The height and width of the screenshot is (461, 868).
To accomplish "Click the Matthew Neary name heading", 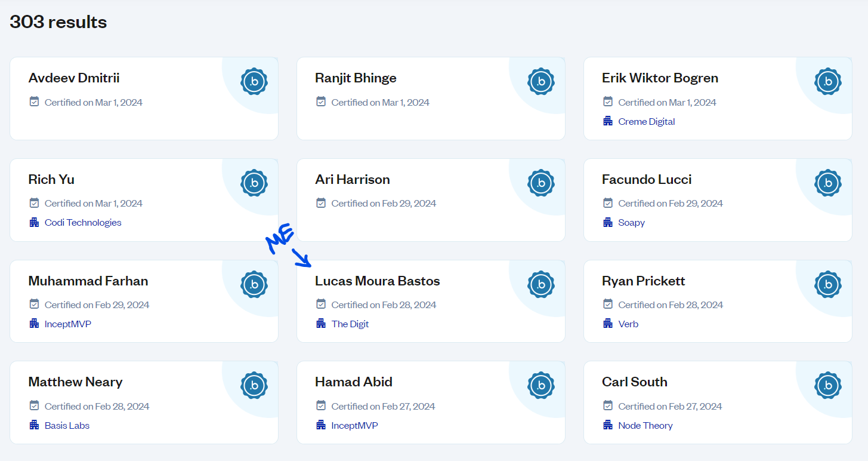I will click(x=75, y=382).
